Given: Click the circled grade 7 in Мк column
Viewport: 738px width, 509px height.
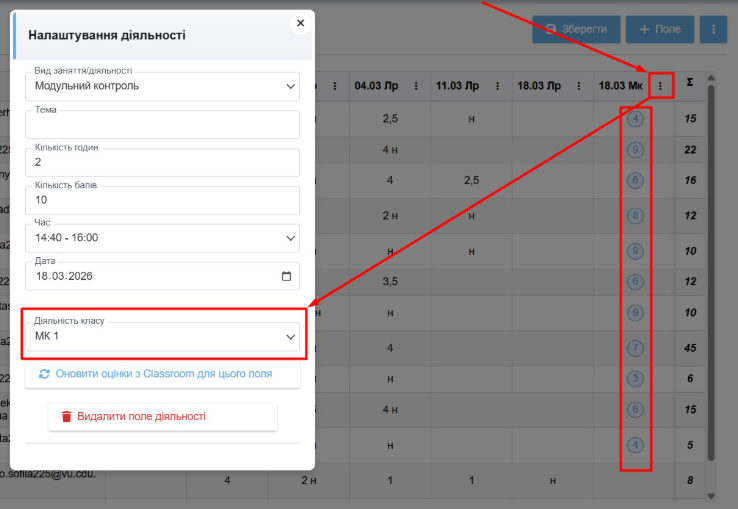Looking at the screenshot, I should (635, 347).
